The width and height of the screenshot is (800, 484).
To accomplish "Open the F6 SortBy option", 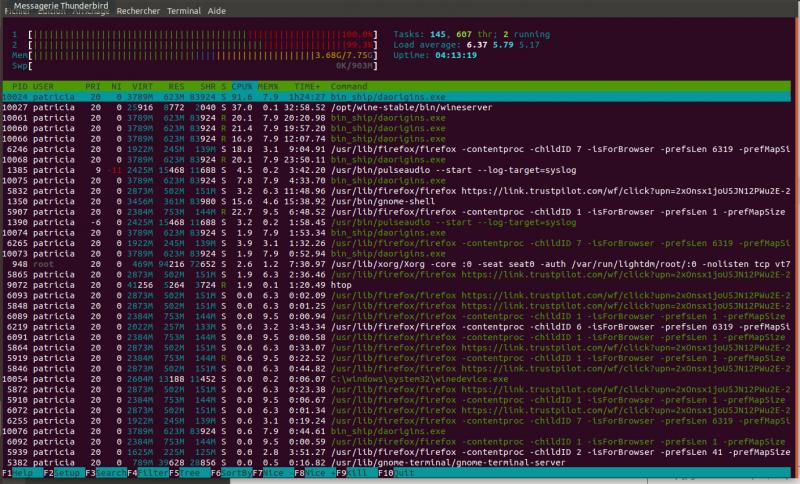I will (x=232, y=473).
